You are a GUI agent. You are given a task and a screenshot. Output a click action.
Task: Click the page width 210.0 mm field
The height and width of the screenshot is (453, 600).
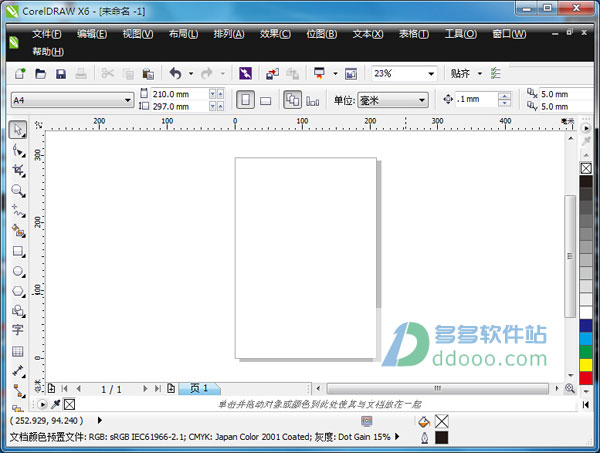(179, 94)
